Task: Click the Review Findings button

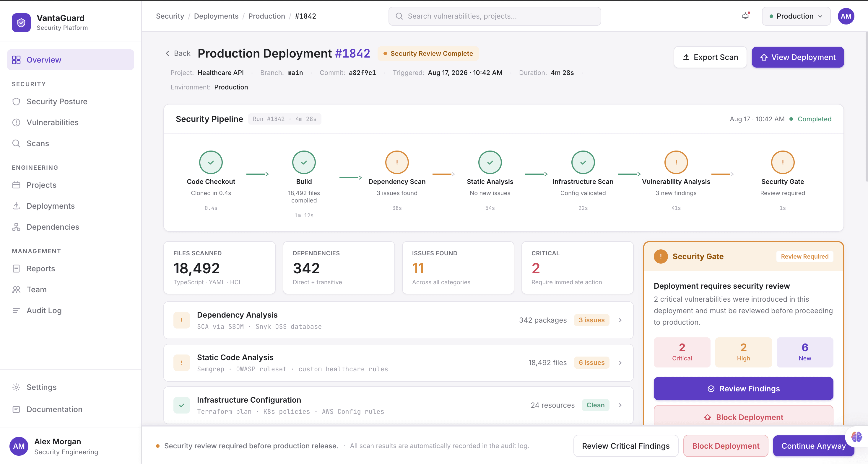Action: [743, 388]
